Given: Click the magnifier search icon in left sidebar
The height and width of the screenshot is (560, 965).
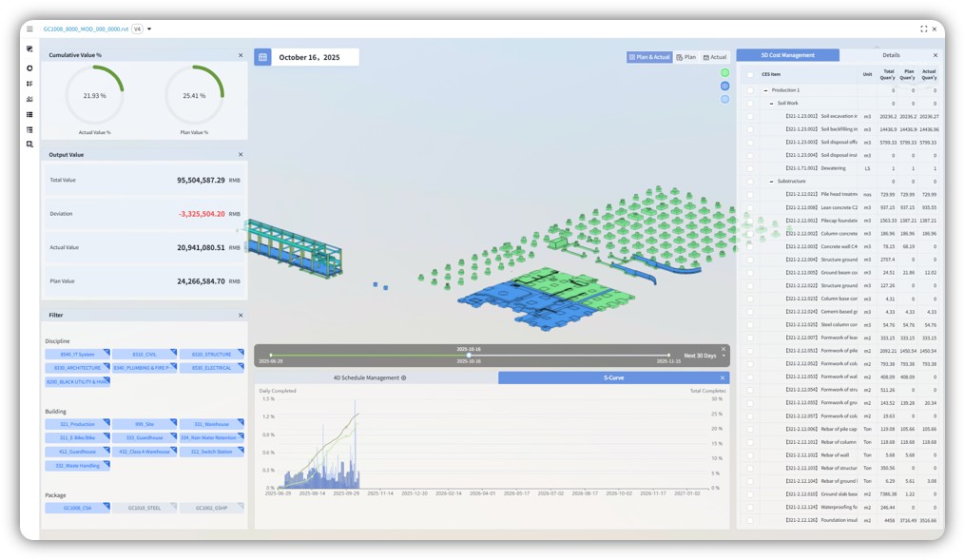Looking at the screenshot, I should pos(29,145).
